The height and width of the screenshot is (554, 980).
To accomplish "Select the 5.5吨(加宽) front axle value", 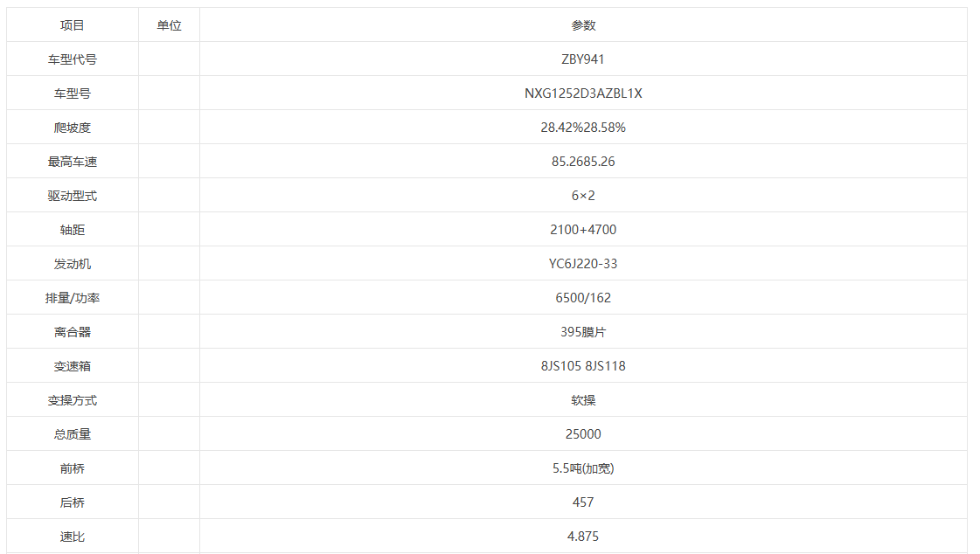I will pyautogui.click(x=583, y=468).
